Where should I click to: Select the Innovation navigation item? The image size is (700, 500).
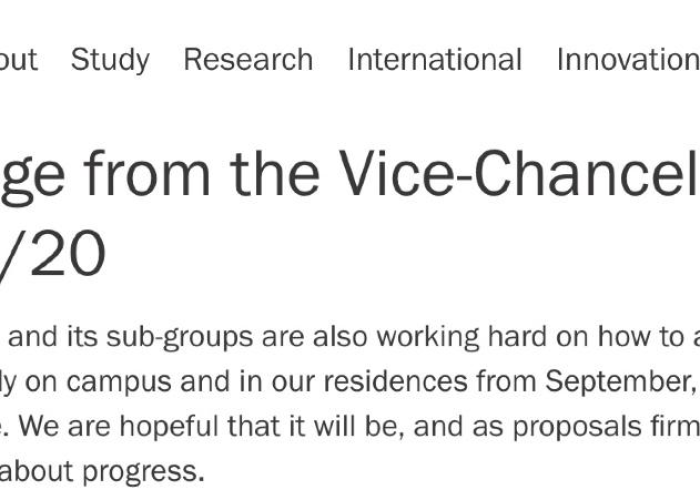tap(628, 59)
